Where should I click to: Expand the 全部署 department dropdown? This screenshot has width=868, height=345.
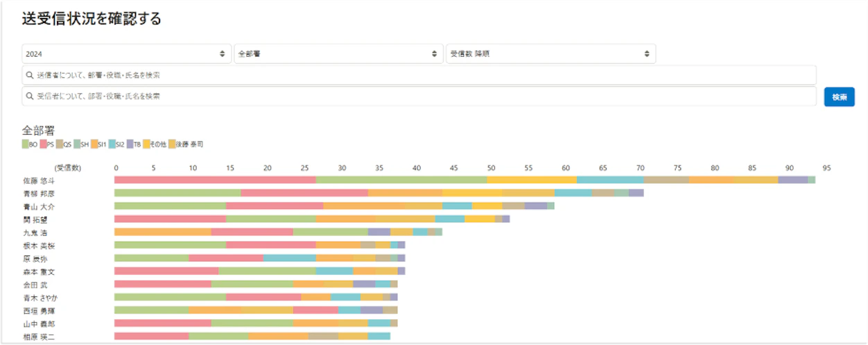tap(338, 53)
